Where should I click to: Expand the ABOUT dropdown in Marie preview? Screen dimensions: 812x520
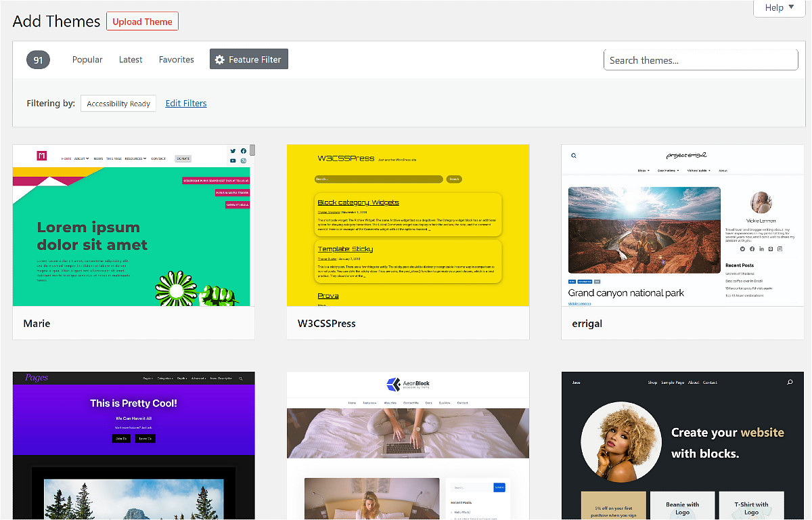(81, 158)
